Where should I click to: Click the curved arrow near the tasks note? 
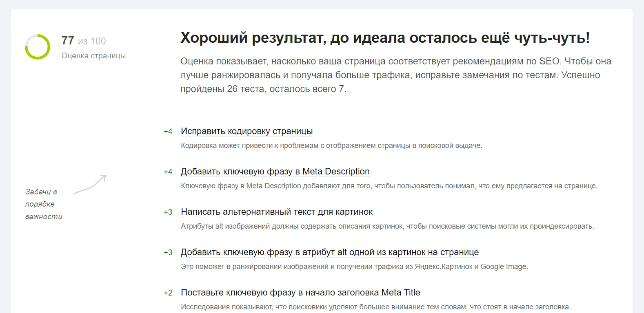[91, 184]
